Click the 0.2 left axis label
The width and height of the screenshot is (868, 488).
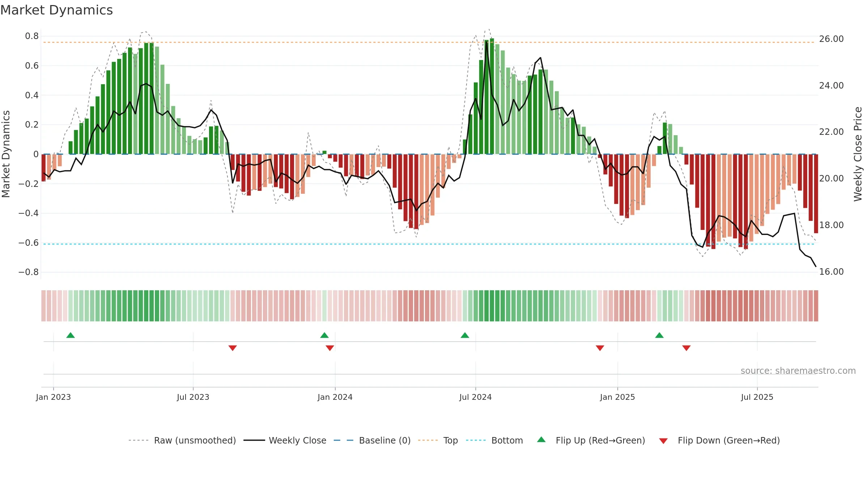(x=32, y=125)
